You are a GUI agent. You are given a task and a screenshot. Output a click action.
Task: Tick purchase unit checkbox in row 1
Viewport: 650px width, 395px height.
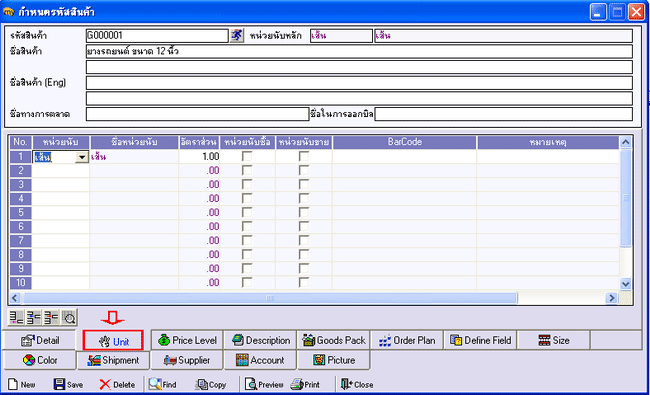coord(247,156)
